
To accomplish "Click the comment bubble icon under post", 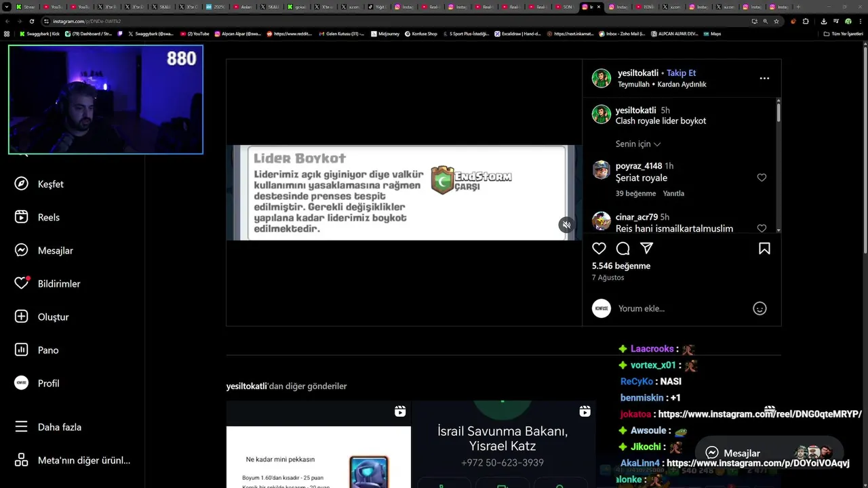I will pyautogui.click(x=623, y=248).
